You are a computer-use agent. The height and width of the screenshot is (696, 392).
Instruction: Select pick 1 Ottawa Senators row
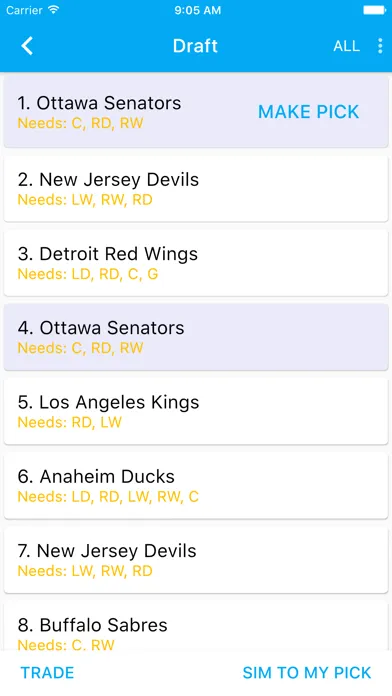click(x=196, y=111)
